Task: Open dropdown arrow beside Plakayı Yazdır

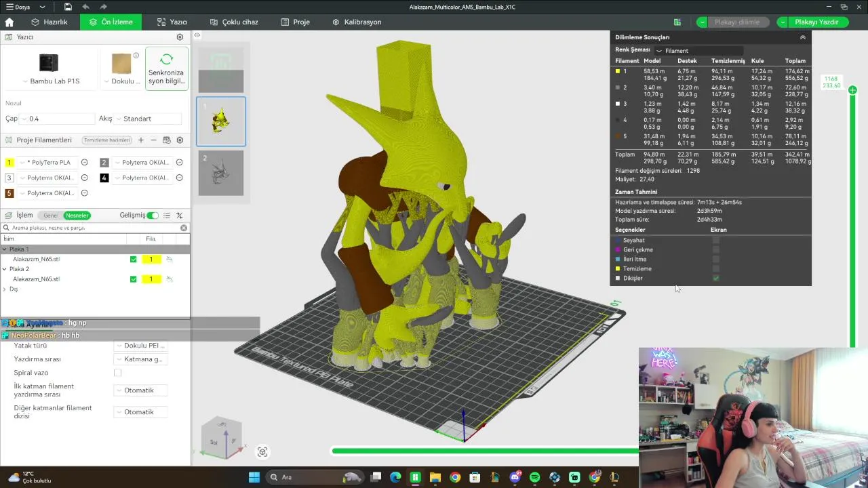Action: point(783,22)
